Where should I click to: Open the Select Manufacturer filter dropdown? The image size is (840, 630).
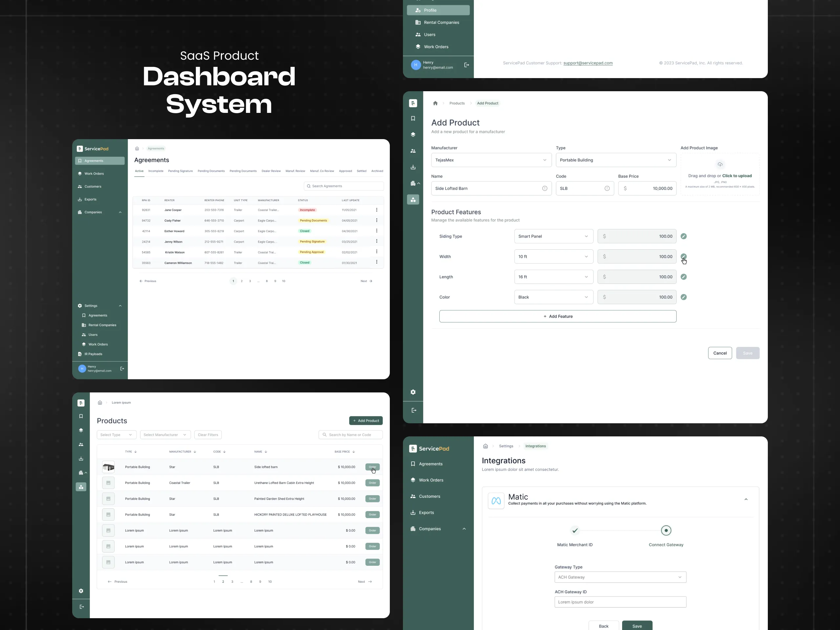(165, 435)
